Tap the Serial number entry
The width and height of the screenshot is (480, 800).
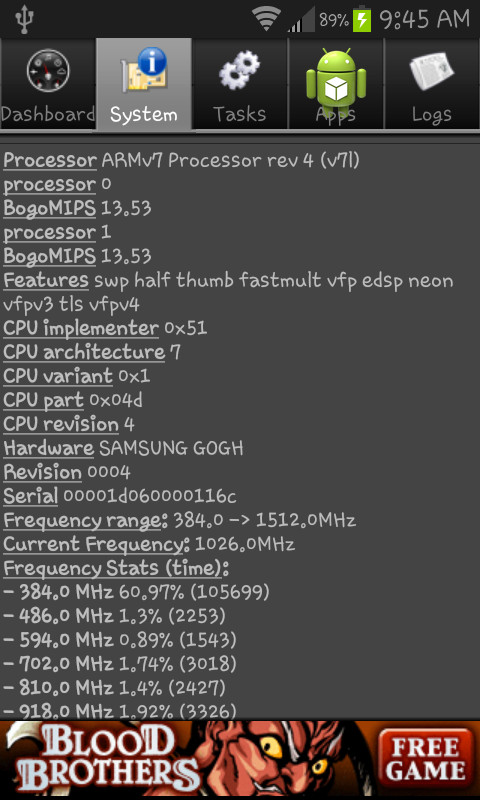119,496
